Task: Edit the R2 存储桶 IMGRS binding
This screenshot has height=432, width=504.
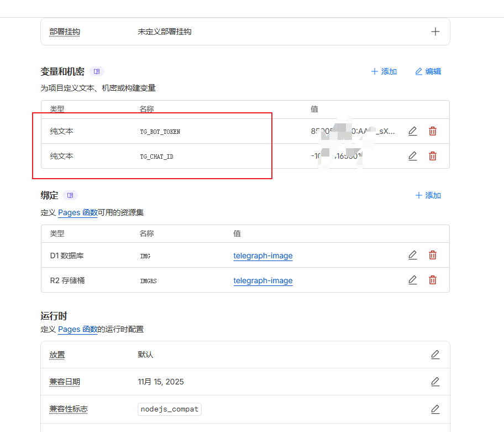Action: point(412,280)
